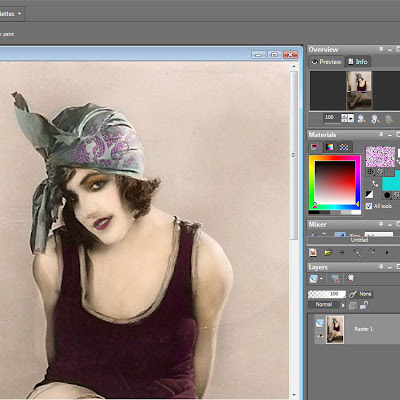400x400 pixels.
Task: Toggle visibility eye of Raster 1 layer
Action: coord(320,336)
